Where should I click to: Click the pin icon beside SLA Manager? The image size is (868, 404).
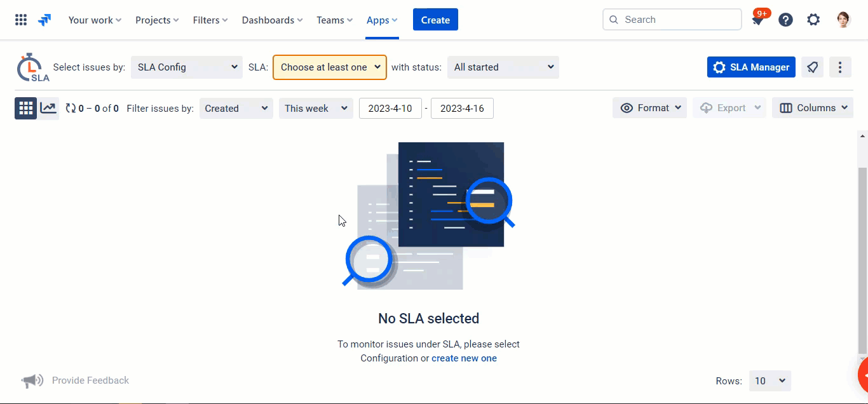coord(812,67)
